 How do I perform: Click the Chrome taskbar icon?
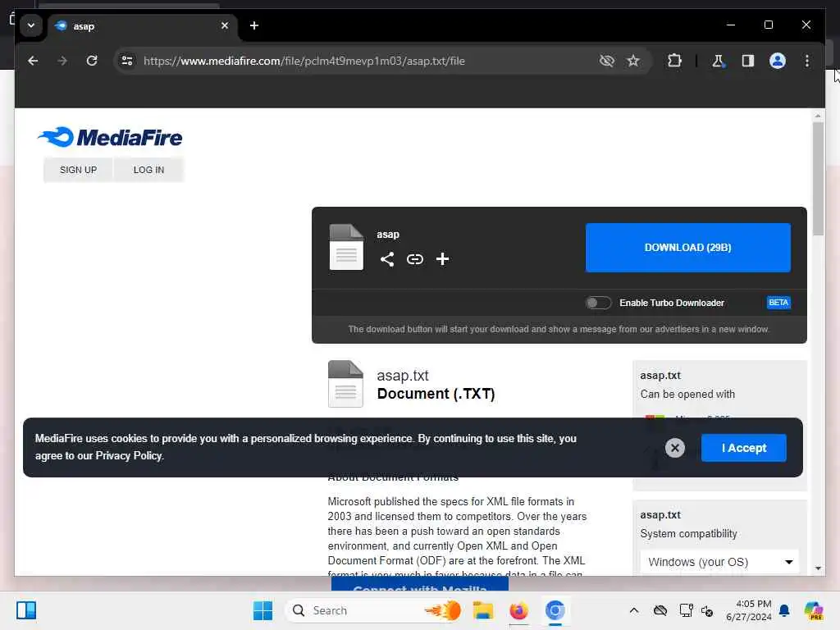click(x=555, y=610)
